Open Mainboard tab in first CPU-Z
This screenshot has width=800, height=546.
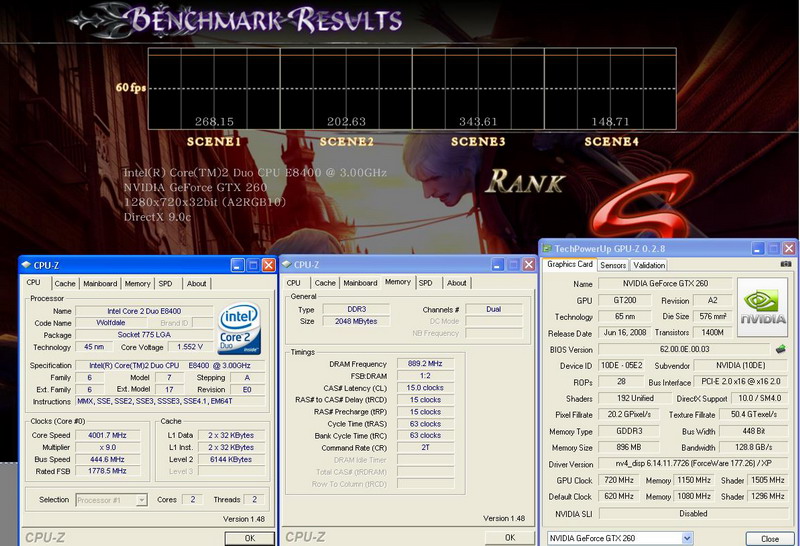pyautogui.click(x=100, y=283)
